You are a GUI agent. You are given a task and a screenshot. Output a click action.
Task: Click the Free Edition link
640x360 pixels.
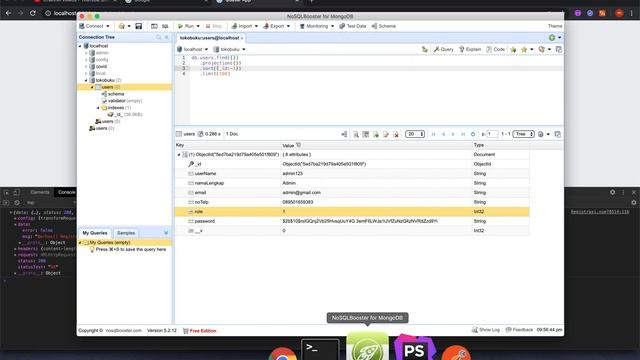click(x=200, y=331)
